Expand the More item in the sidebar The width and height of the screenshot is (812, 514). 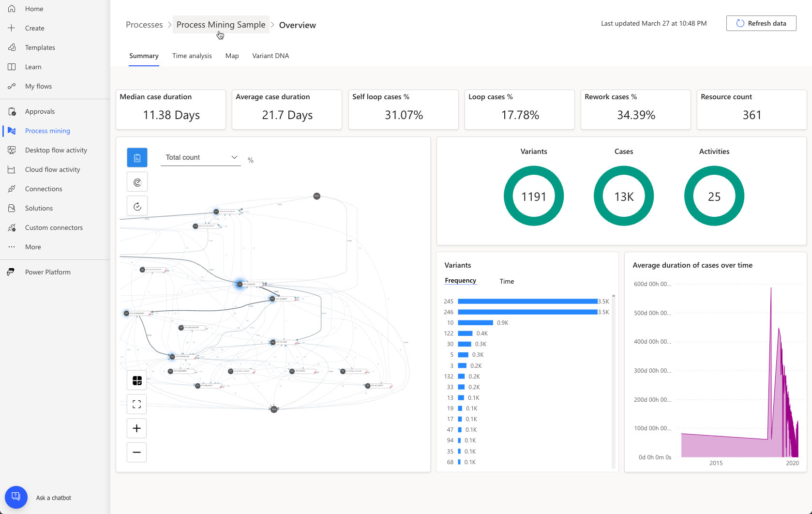tap(12, 247)
